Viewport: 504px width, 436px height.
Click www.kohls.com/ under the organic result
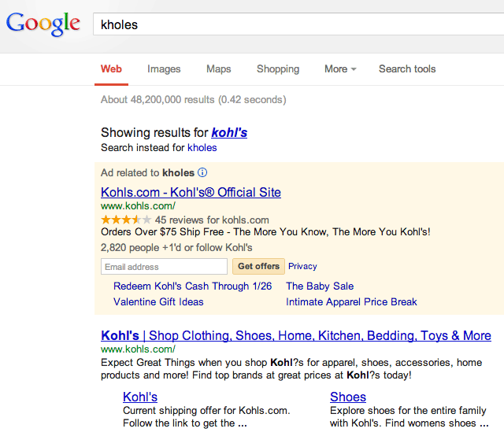click(139, 349)
